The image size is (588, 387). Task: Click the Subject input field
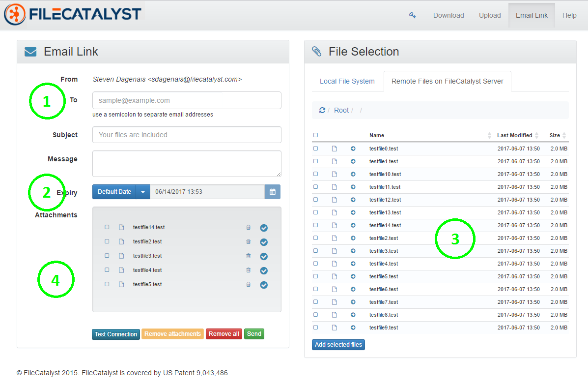pyautogui.click(x=187, y=135)
